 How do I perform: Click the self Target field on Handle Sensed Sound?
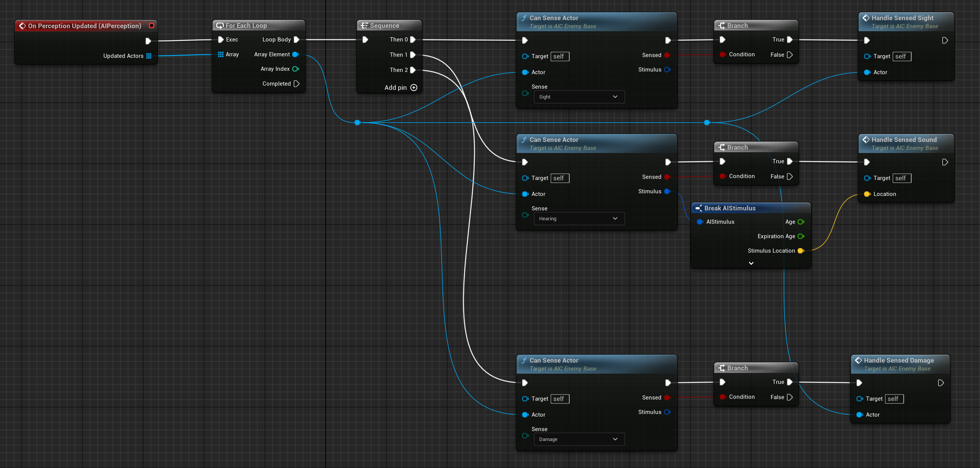point(901,178)
